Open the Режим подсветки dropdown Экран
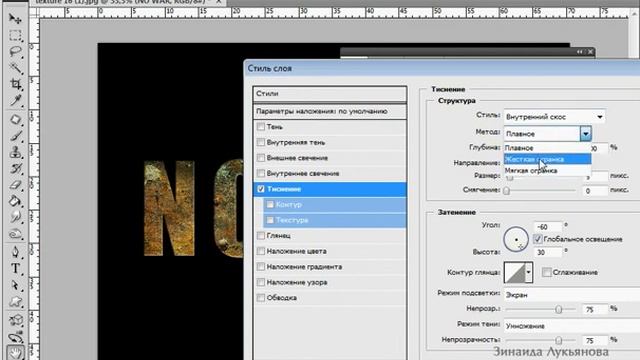640x360 pixels. click(x=571, y=295)
